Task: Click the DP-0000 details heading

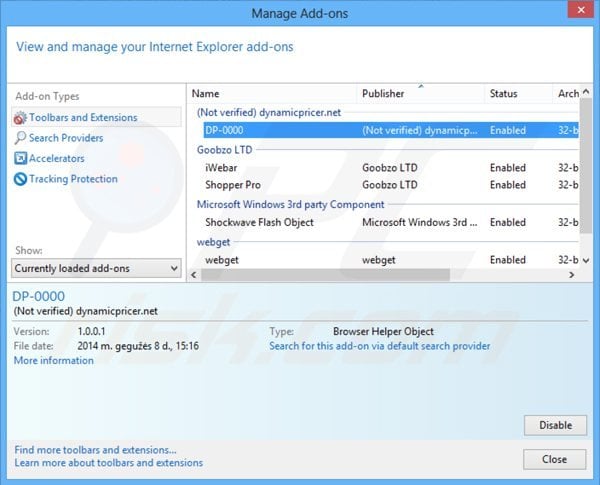Action: coord(39,296)
